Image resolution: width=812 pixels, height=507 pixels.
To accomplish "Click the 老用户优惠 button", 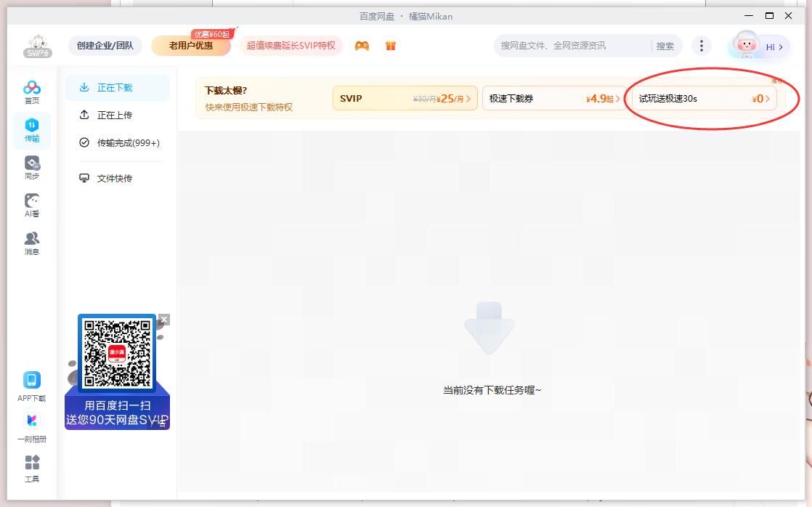I will [x=190, y=46].
